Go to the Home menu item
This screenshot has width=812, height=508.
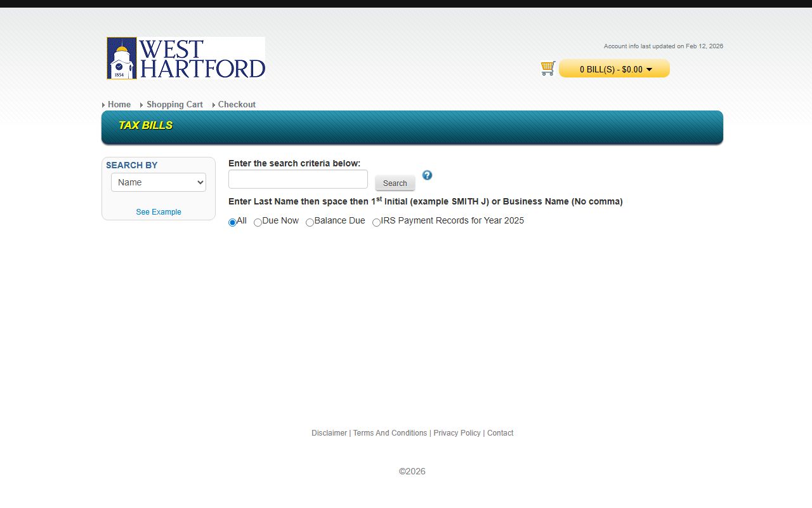(119, 105)
